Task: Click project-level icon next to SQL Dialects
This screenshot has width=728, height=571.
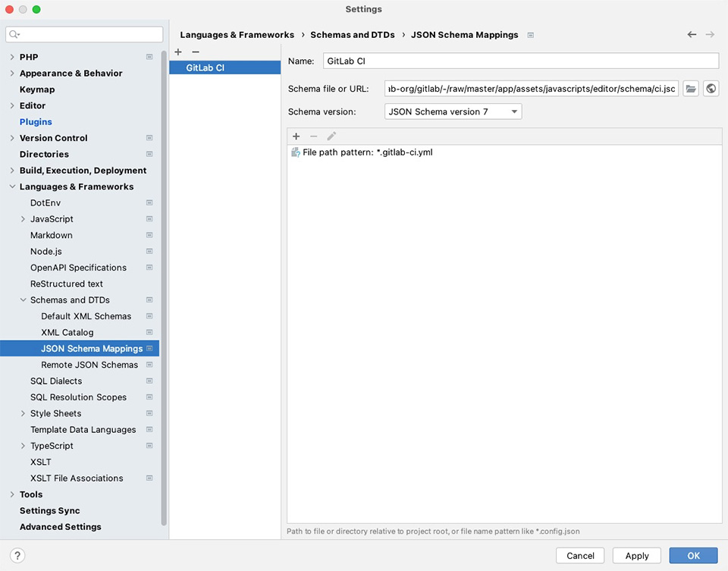Action: coord(149,381)
